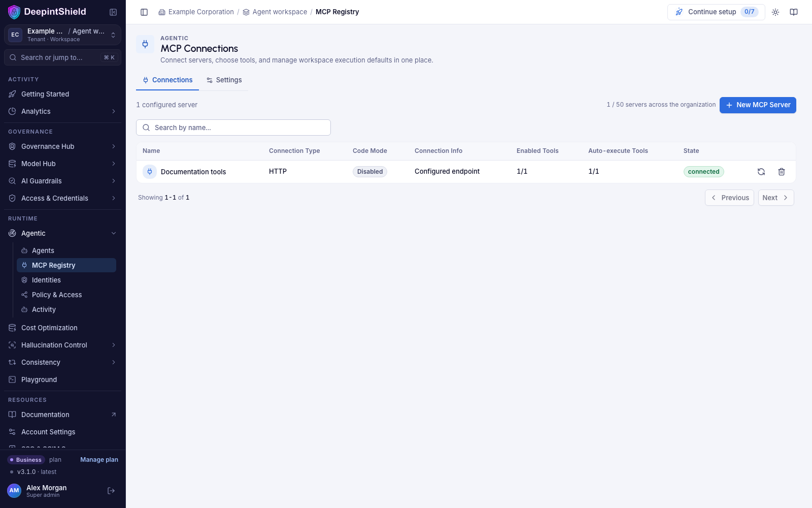This screenshot has width=812, height=508.
Task: Open docs via the book icon
Action: (794, 12)
